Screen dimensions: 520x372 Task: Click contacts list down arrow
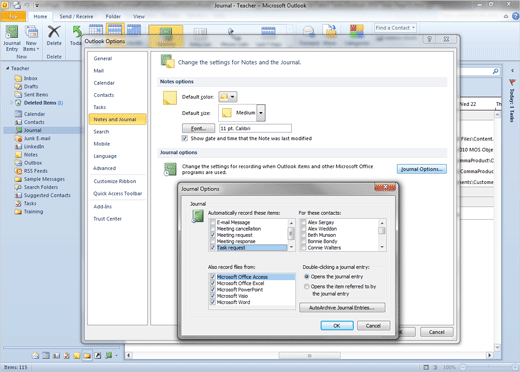382,247
